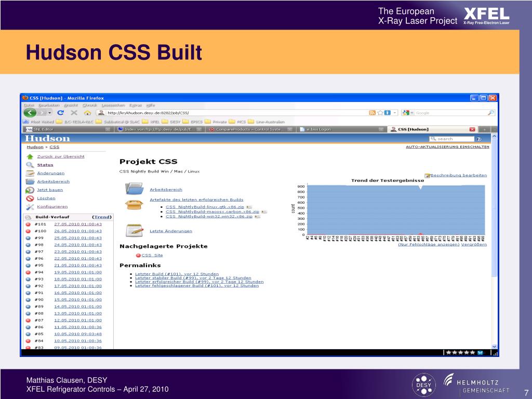Click the Vergrößern link under the chart
Viewport: 532px width, 399px height.
[474, 244]
